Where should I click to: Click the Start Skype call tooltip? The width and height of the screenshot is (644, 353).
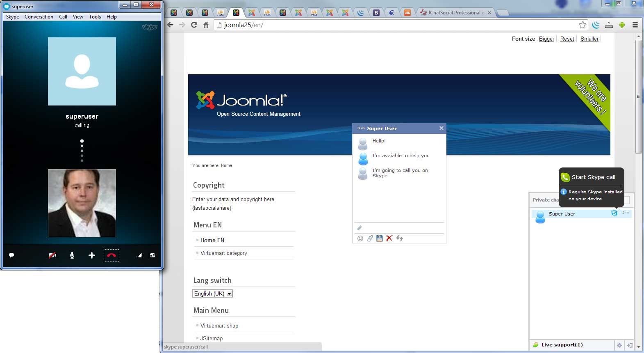click(592, 177)
